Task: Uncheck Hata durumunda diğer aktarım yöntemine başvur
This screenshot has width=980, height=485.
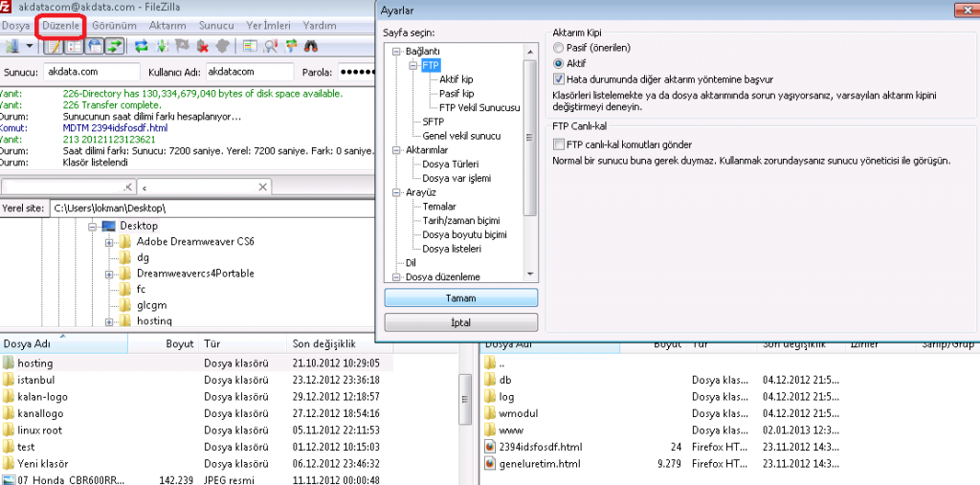Action: click(559, 79)
